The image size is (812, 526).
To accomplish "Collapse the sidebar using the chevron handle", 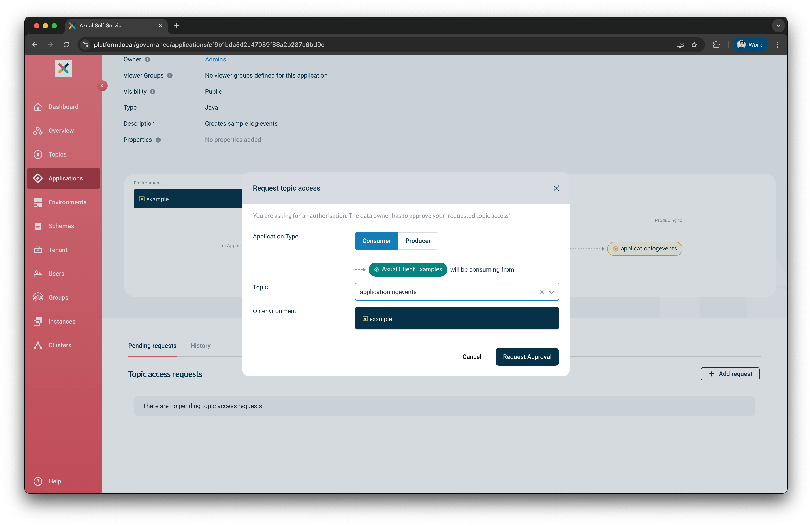I will coord(103,86).
